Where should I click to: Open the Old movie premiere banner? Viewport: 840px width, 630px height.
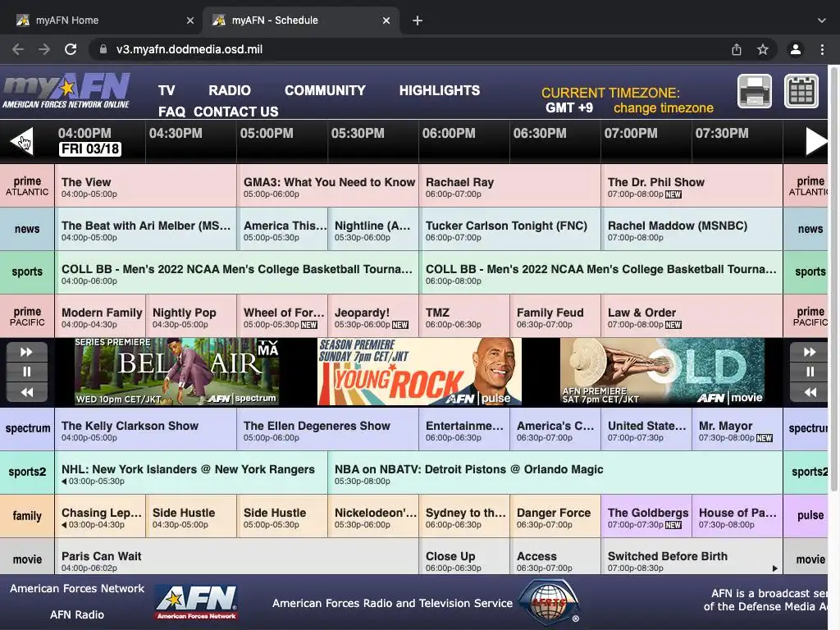(x=662, y=372)
